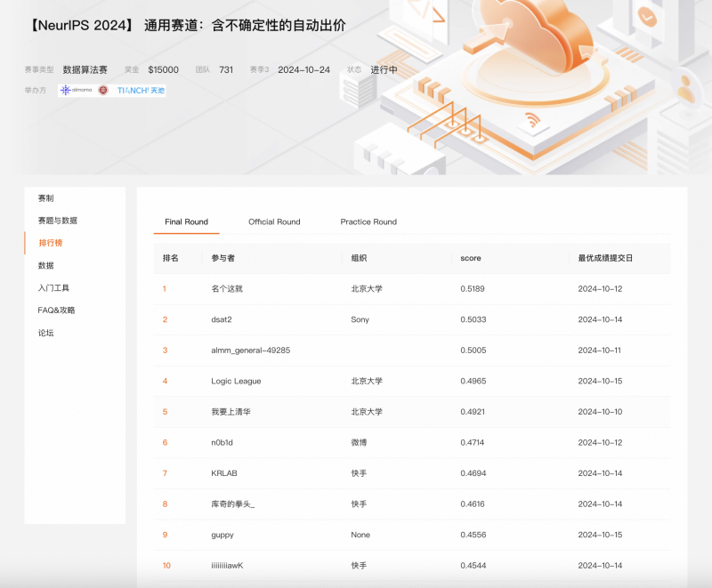This screenshot has width=712, height=588.
Task: Switch to the Practice Round tab
Action: pyautogui.click(x=368, y=222)
